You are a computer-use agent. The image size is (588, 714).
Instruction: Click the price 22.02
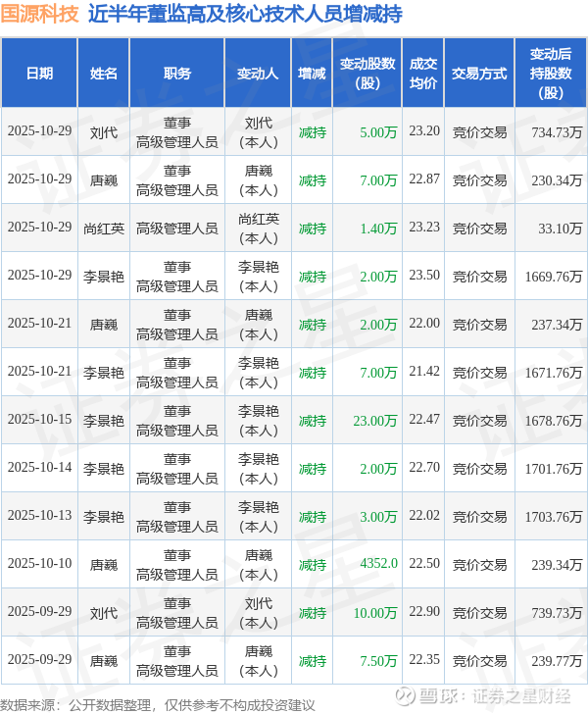click(424, 515)
